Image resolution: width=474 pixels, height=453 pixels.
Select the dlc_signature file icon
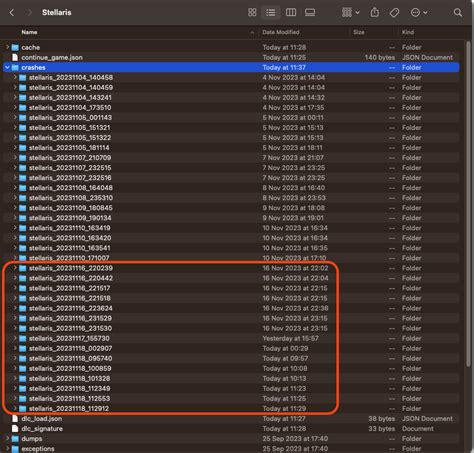pyautogui.click(x=15, y=428)
